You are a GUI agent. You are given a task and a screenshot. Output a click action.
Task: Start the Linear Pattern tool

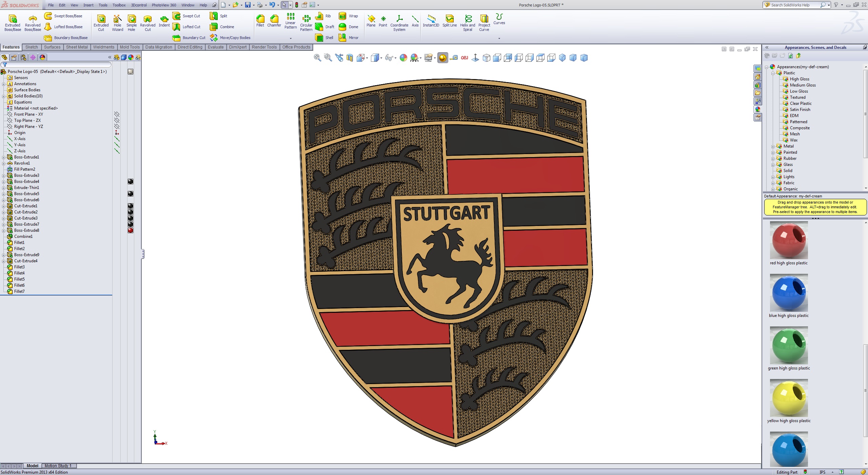pos(291,21)
